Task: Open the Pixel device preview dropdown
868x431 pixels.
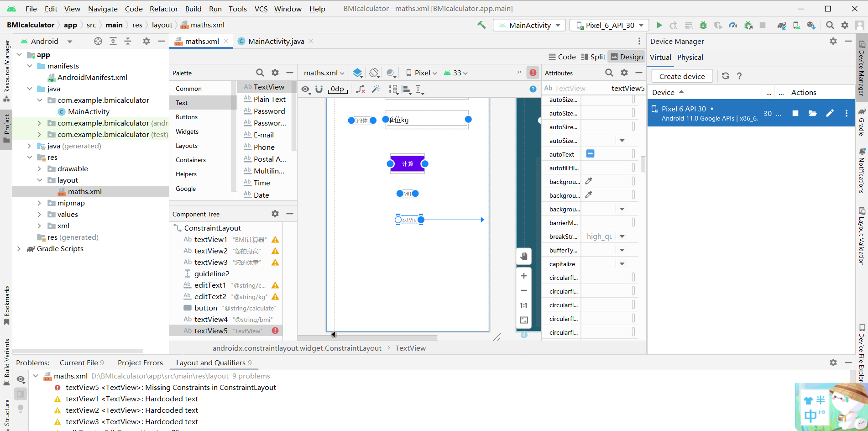Action: click(x=421, y=73)
